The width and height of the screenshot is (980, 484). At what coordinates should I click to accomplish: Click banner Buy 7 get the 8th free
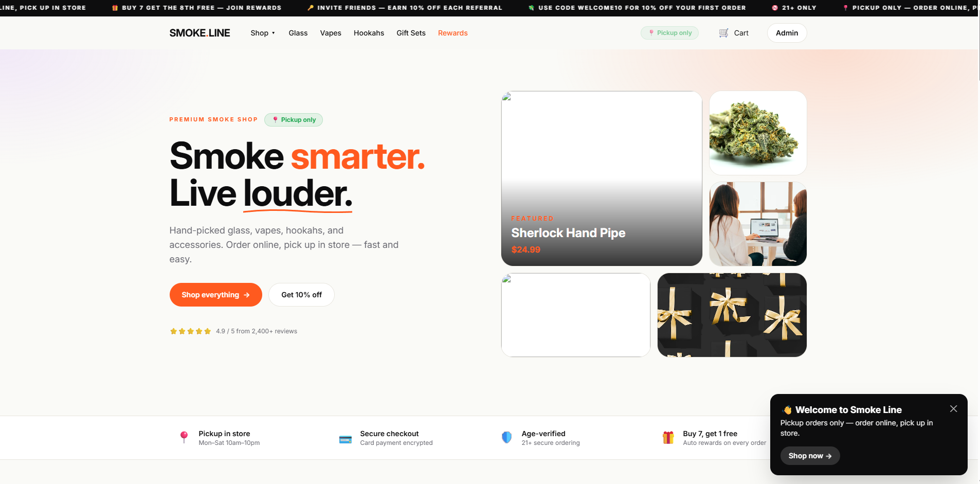tap(202, 8)
